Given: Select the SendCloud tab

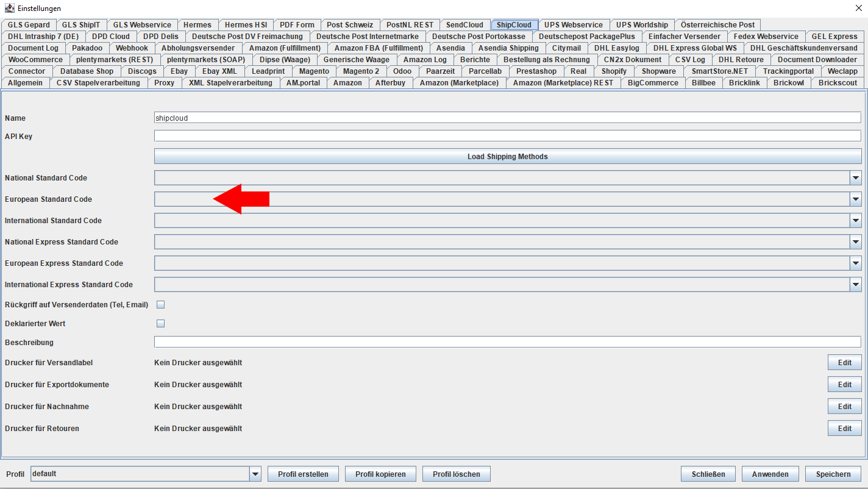Looking at the screenshot, I should point(464,25).
